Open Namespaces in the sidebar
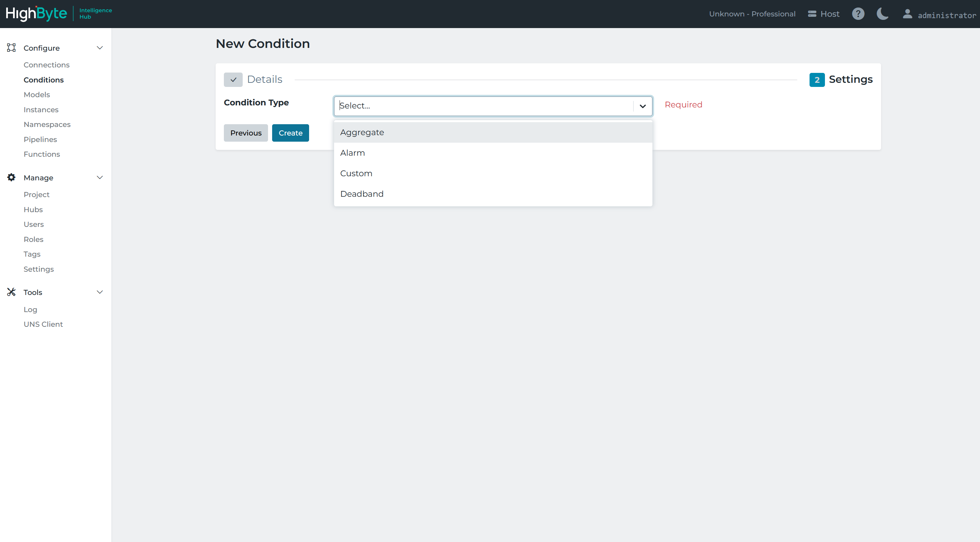 (47, 124)
